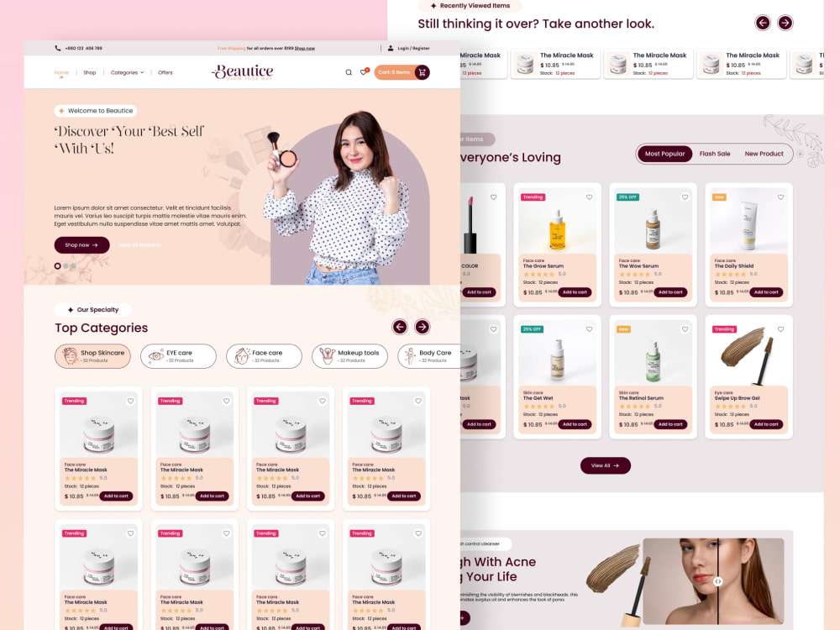The image size is (840, 630).
Task: Open the Offers menu item
Action: (165, 72)
